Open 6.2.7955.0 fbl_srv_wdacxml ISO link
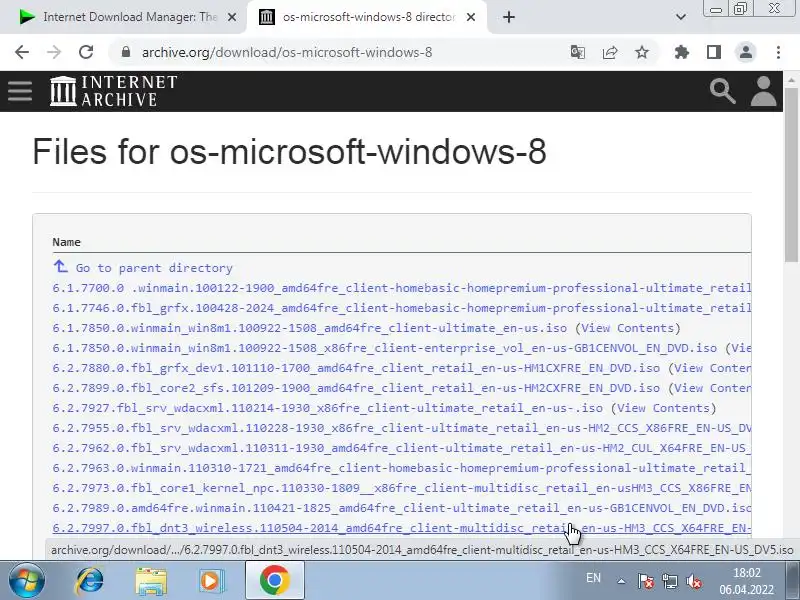This screenshot has height=600, width=800. pos(402,428)
